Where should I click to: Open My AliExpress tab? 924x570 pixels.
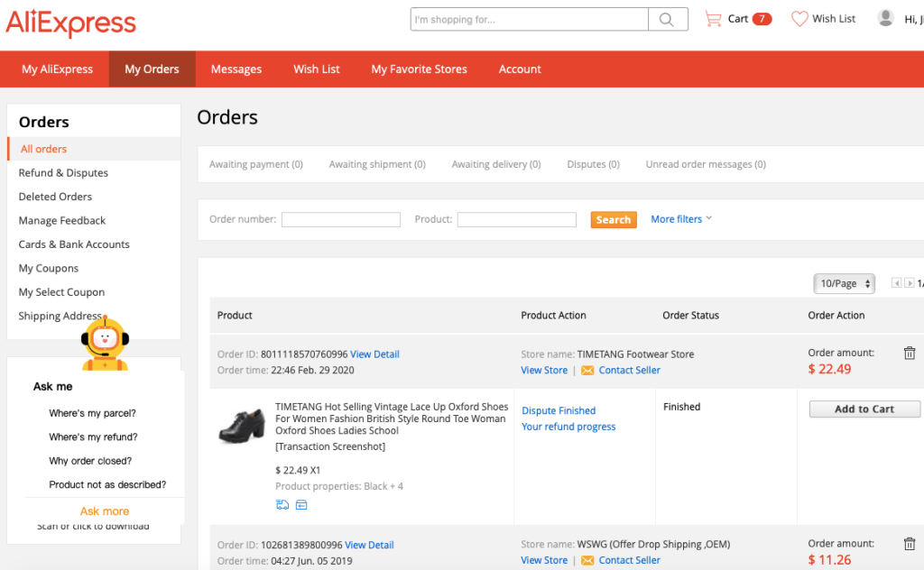pos(57,69)
